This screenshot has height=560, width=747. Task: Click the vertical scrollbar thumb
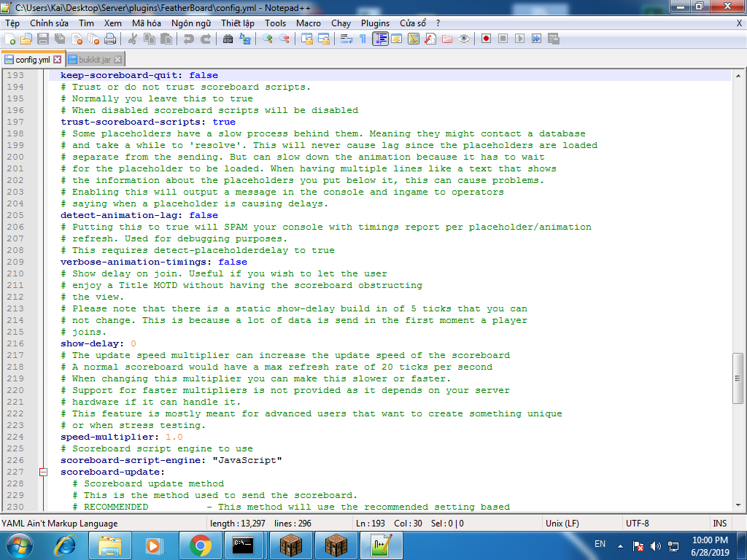738,378
